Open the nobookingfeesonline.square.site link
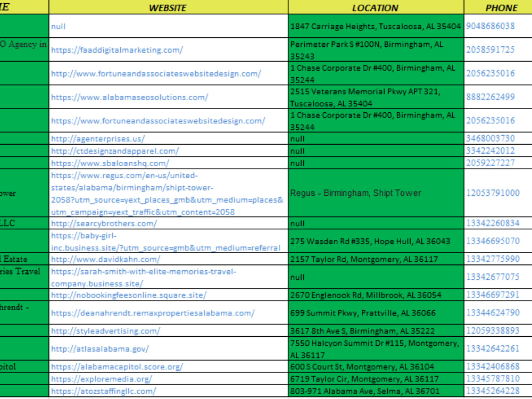The height and width of the screenshot is (399, 532). [x=129, y=295]
